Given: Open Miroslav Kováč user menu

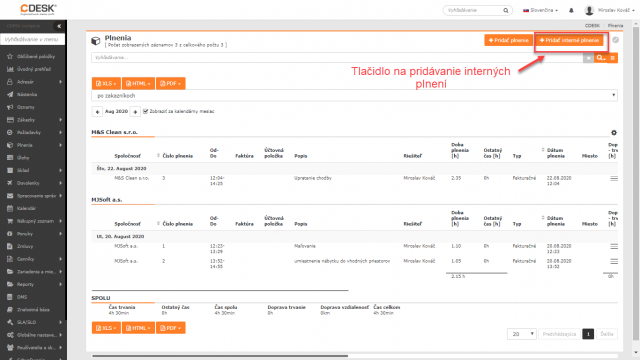Looking at the screenshot, I should click(x=616, y=10).
